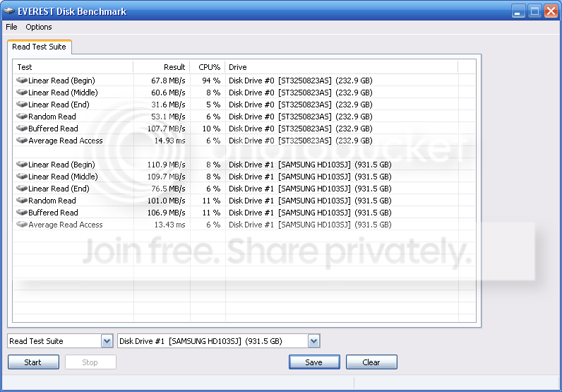This screenshot has height=392, width=562.
Task: Click the Average Read Access label in the last row
Action: tap(66, 225)
